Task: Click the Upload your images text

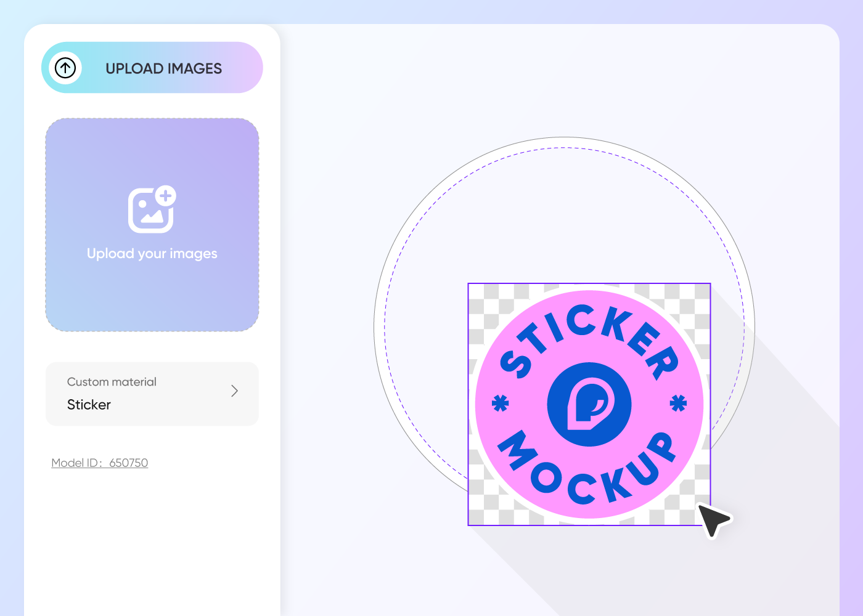Action: pyautogui.click(x=152, y=254)
